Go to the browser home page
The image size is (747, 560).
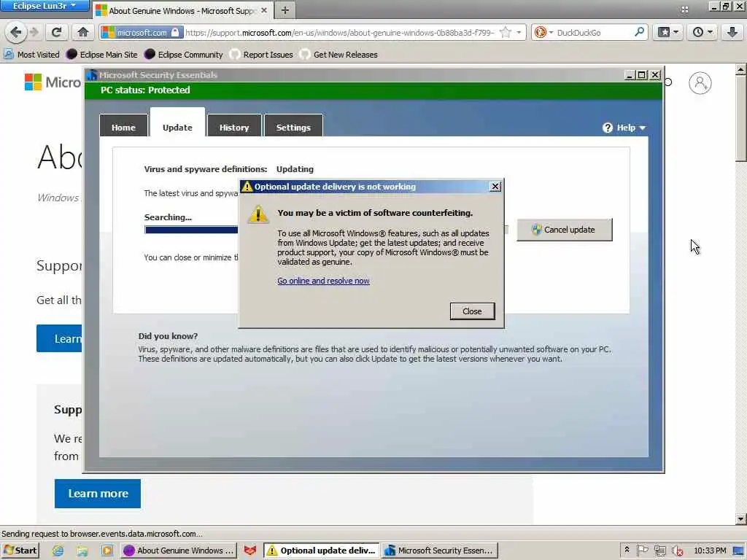pos(83,32)
